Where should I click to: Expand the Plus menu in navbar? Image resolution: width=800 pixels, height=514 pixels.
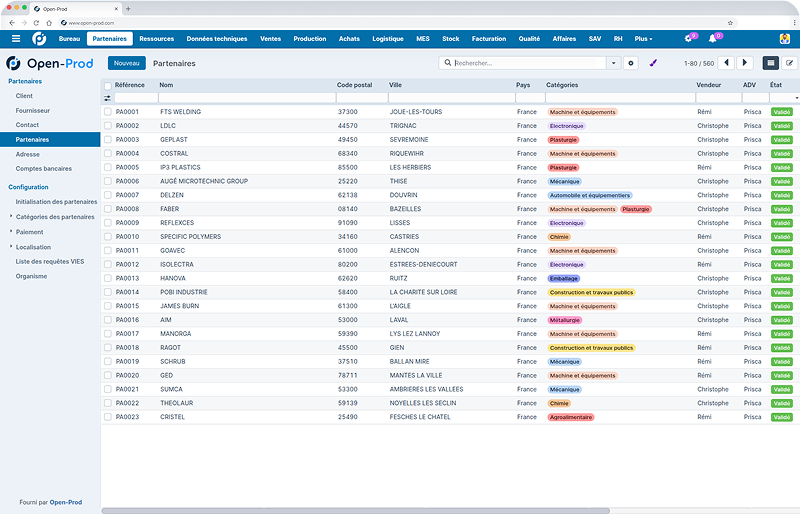tap(643, 39)
